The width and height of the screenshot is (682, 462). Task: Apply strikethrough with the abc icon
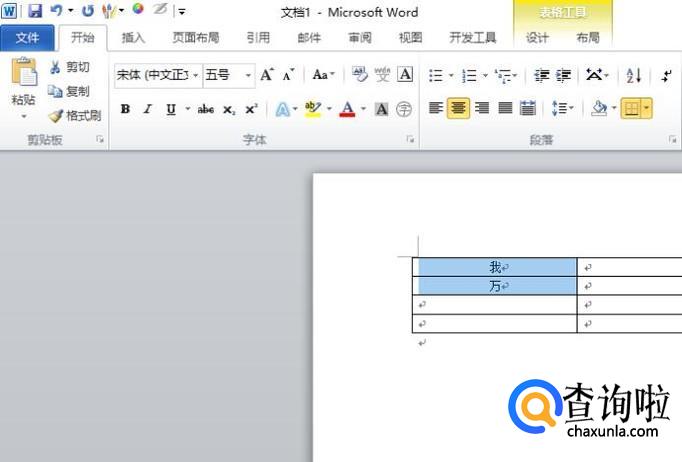[x=205, y=109]
